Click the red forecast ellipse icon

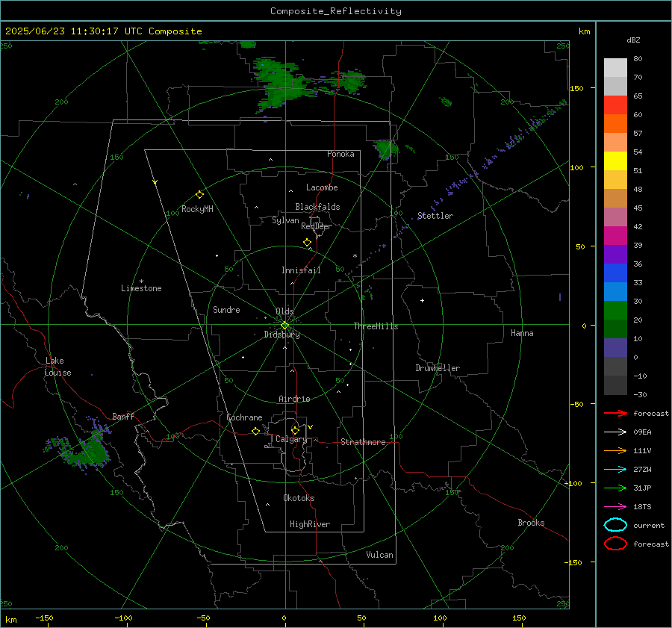click(615, 544)
